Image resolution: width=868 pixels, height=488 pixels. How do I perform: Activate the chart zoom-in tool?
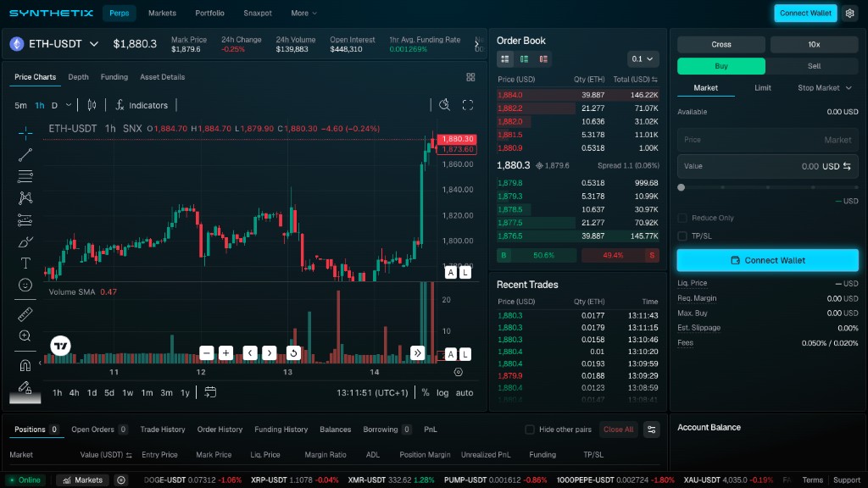[x=25, y=335]
